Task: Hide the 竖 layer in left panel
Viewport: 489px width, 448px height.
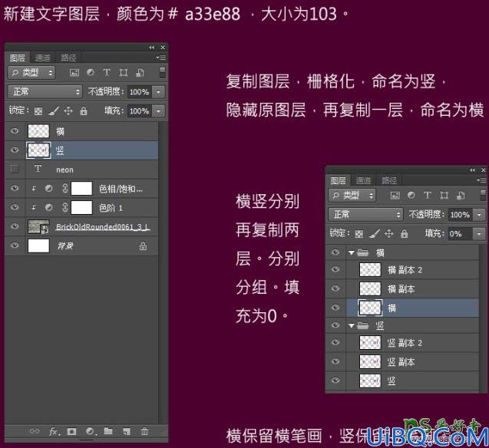Action: [15, 150]
